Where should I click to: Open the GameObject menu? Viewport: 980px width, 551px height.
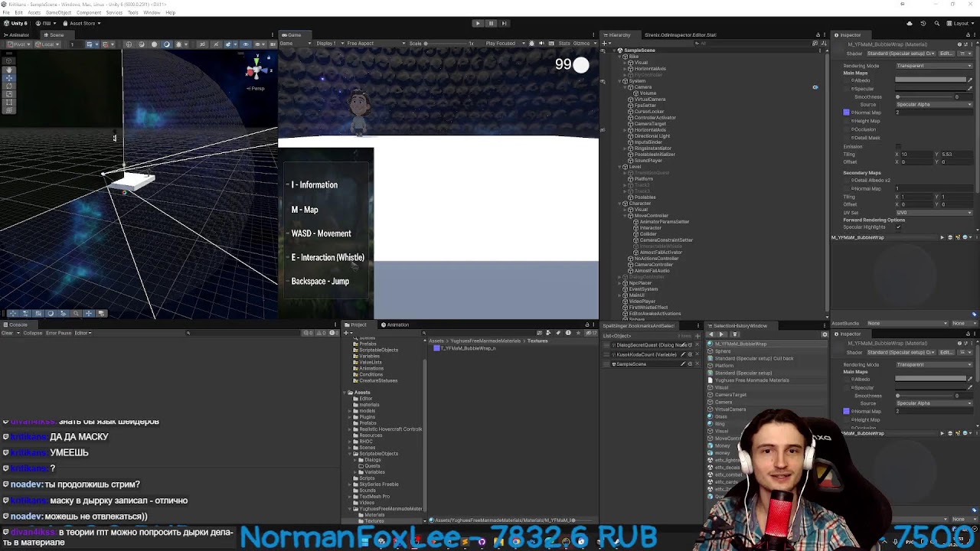[x=58, y=13]
